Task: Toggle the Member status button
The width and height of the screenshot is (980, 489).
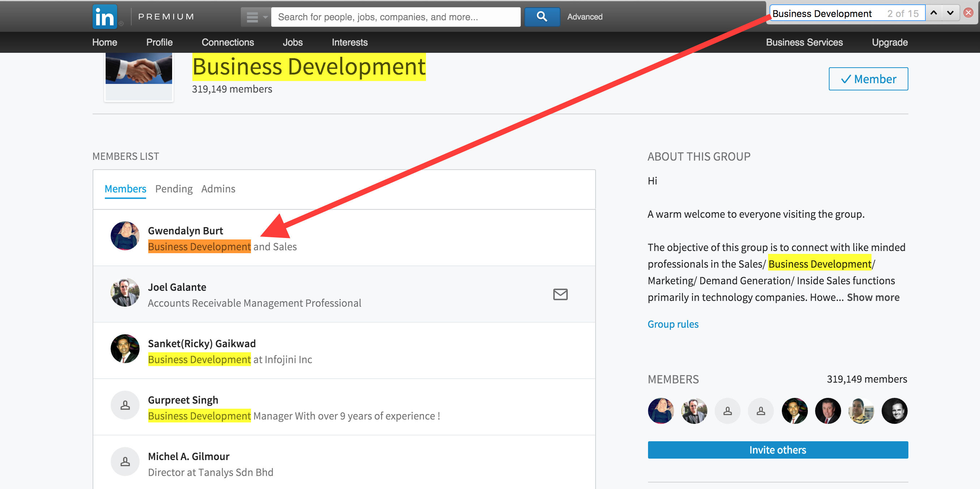Action: [x=868, y=79]
